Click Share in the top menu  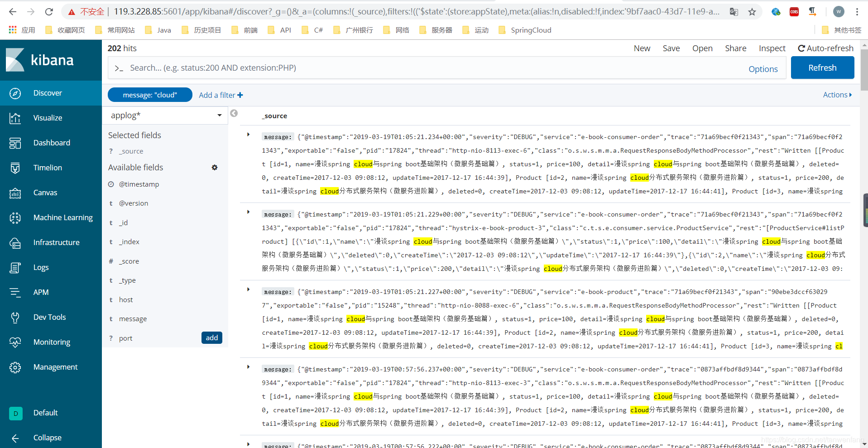pyautogui.click(x=735, y=48)
